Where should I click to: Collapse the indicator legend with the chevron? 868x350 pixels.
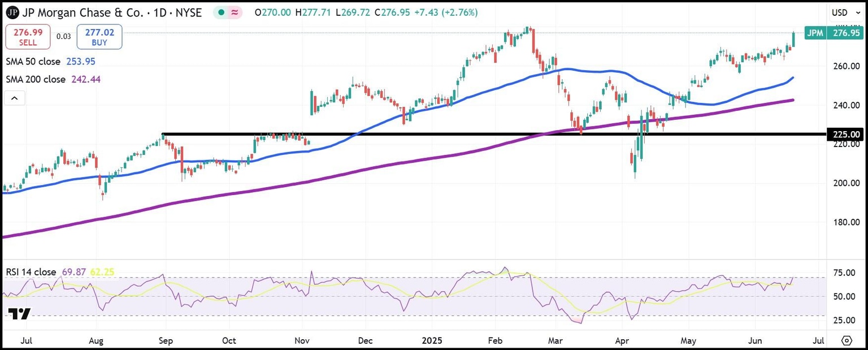15,99
